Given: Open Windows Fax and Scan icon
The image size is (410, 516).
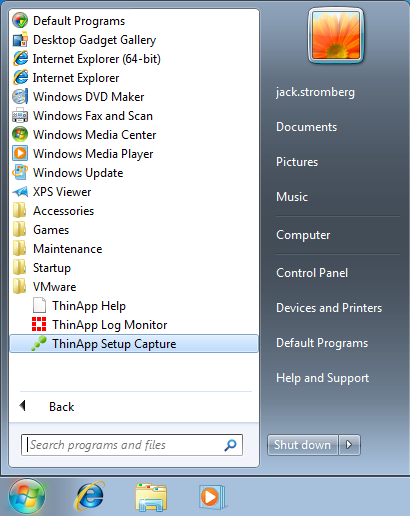Looking at the screenshot, I should pos(20,115).
